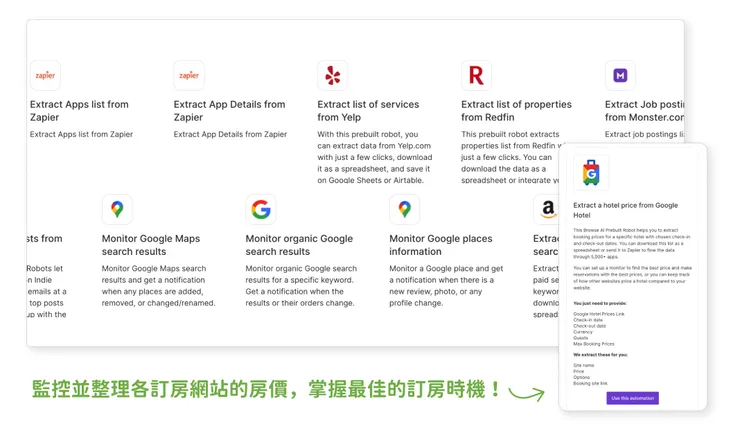Open "Extract Apps list from Zapier" robot title
The width and height of the screenshot is (740, 428).
coord(79,111)
